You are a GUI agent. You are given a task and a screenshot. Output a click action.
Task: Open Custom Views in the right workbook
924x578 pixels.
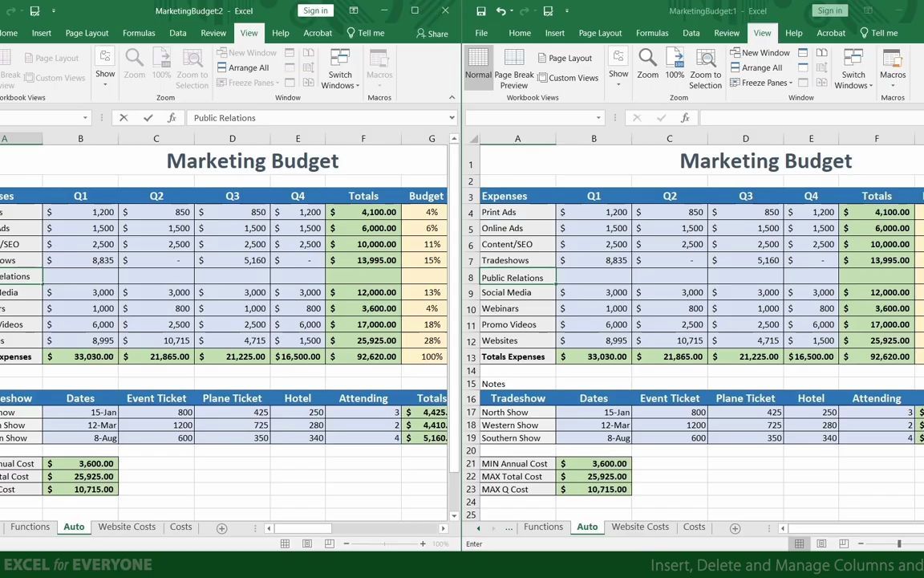573,78
